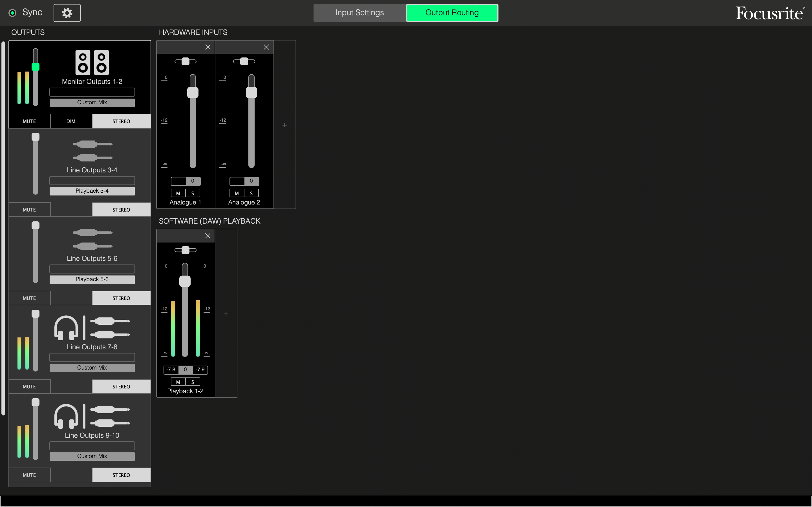The height and width of the screenshot is (507, 812).
Task: Solo the Analogue 1 channel
Action: point(193,193)
